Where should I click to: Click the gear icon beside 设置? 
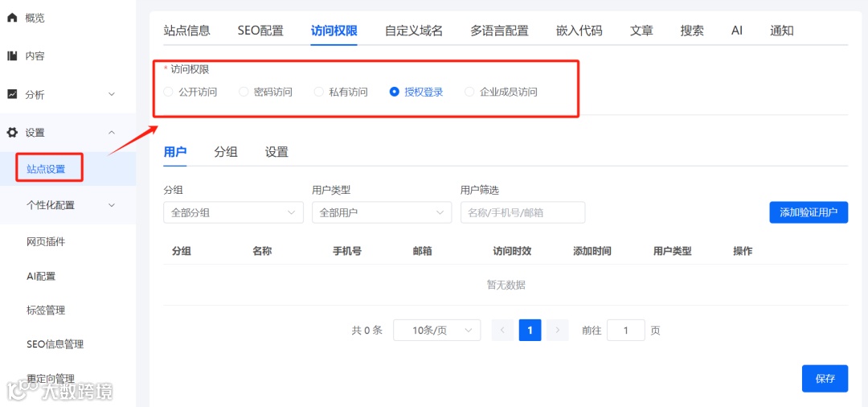[11, 133]
